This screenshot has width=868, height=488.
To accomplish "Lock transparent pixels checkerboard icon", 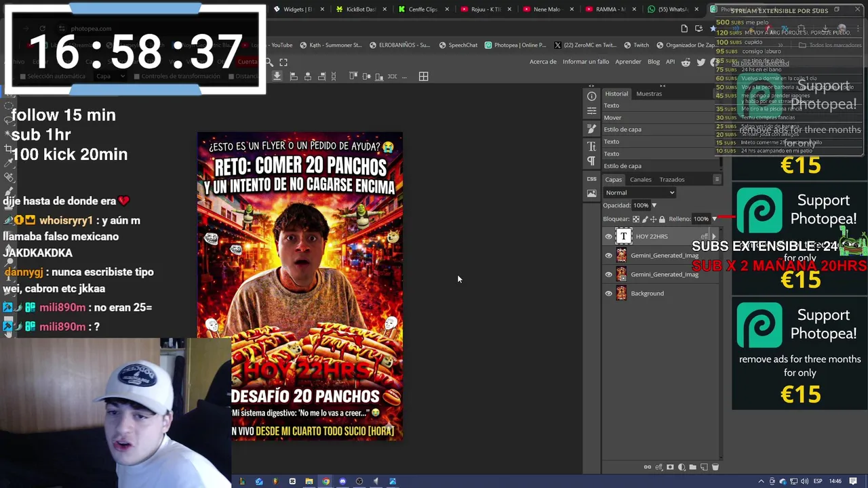I will click(635, 219).
